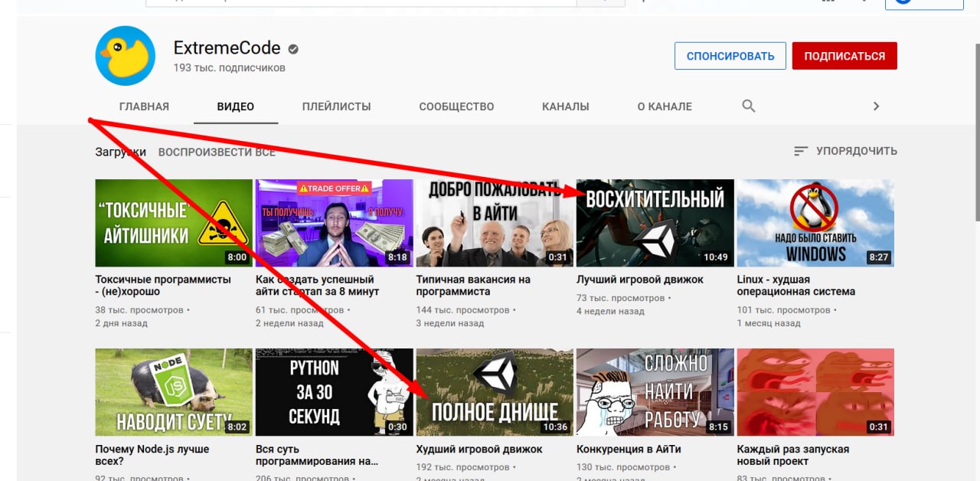This screenshot has width=980, height=481.
Task: Click the 4 недели назад date
Action: click(611, 311)
